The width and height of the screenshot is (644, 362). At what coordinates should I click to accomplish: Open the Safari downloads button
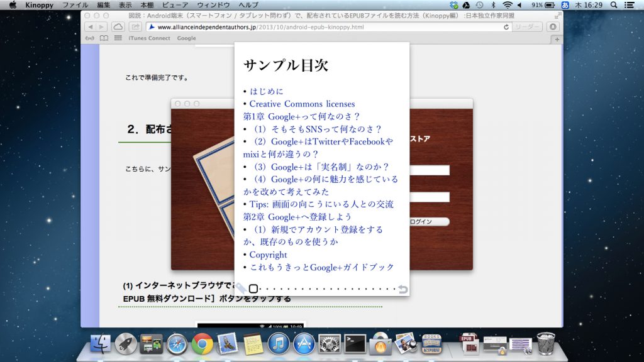point(553,26)
